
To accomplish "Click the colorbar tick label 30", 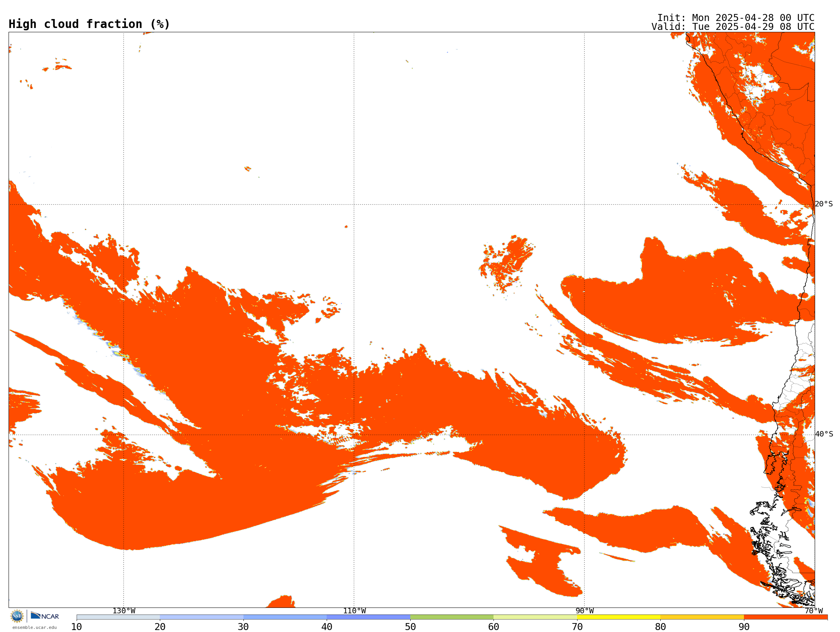I will point(243,627).
